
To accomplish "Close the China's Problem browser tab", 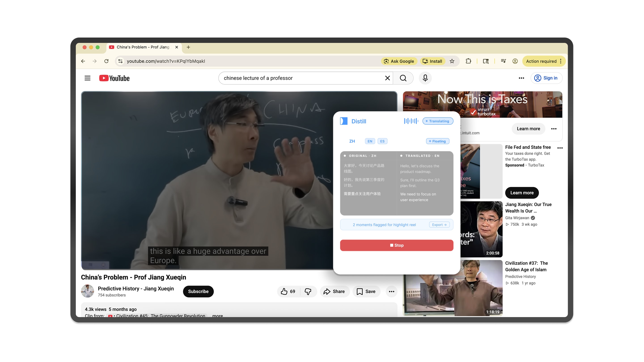I will click(x=176, y=47).
